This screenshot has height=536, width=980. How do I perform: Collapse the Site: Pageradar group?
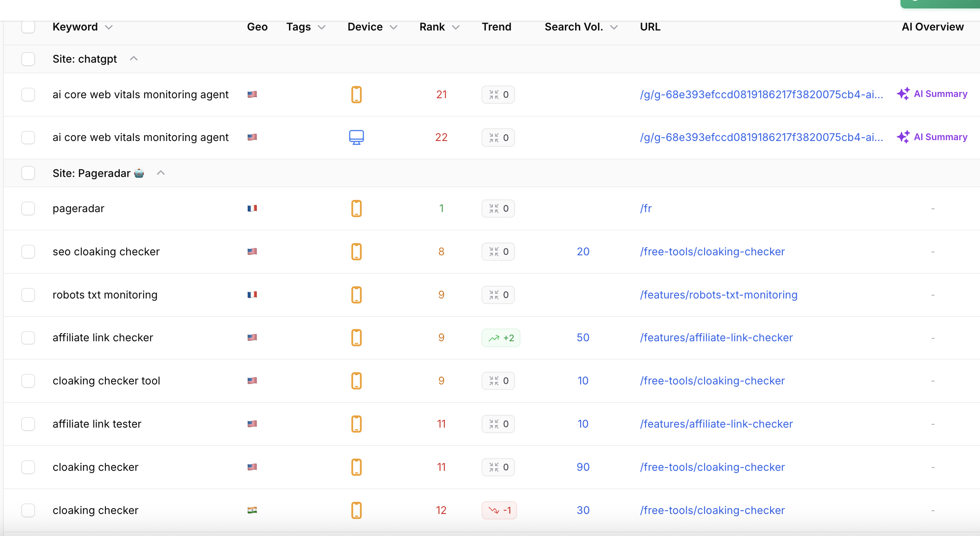click(x=161, y=173)
